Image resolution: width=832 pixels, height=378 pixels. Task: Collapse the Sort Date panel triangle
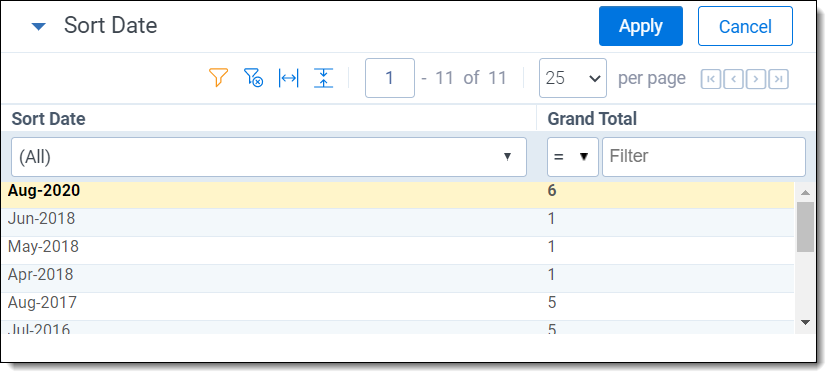tap(39, 27)
